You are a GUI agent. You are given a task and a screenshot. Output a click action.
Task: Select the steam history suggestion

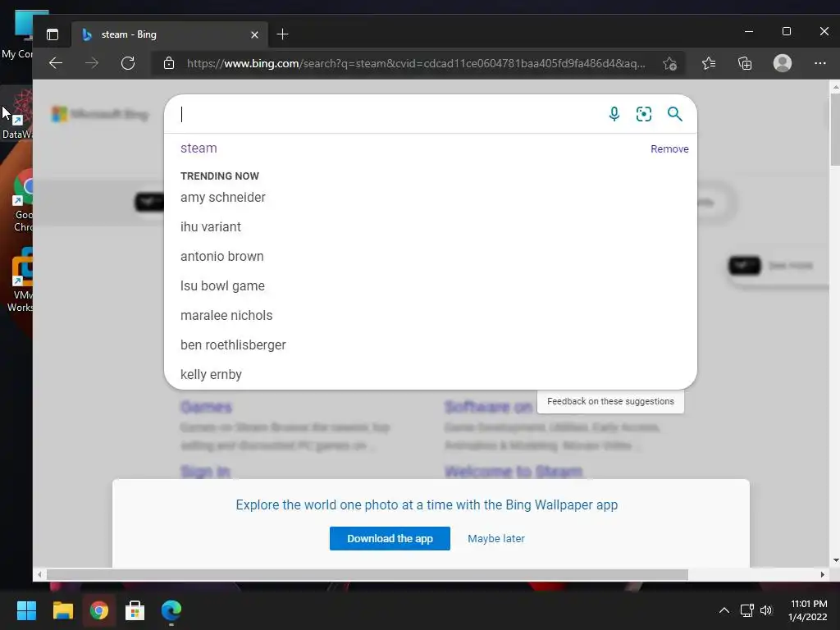(x=199, y=148)
